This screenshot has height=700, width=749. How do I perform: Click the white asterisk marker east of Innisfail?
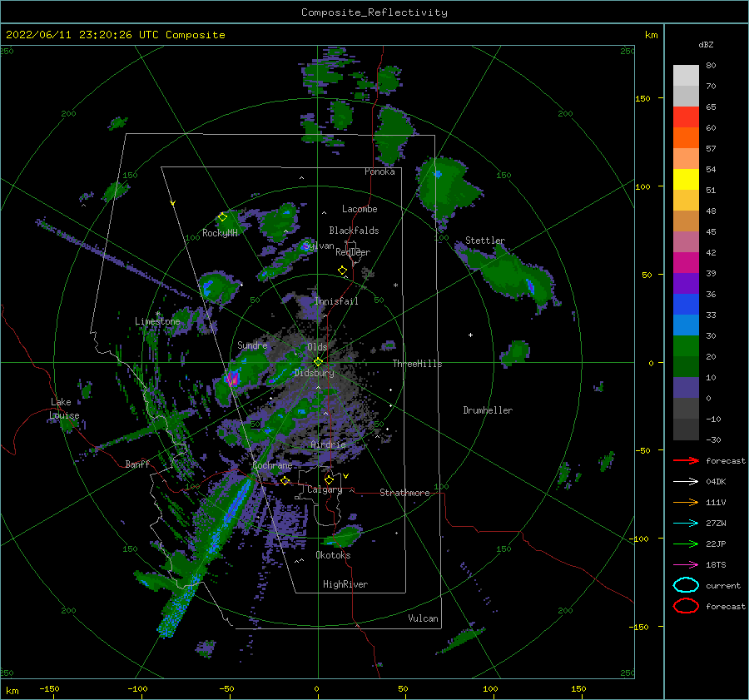(395, 285)
